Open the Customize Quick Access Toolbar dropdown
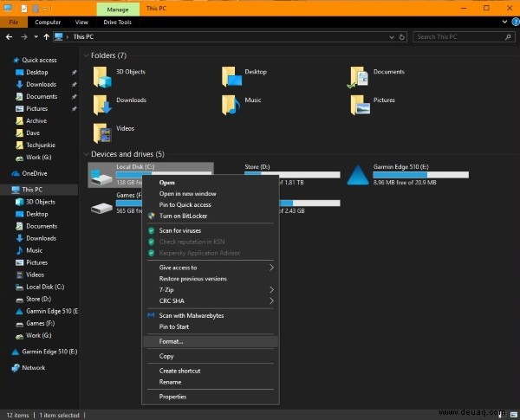 point(44,9)
